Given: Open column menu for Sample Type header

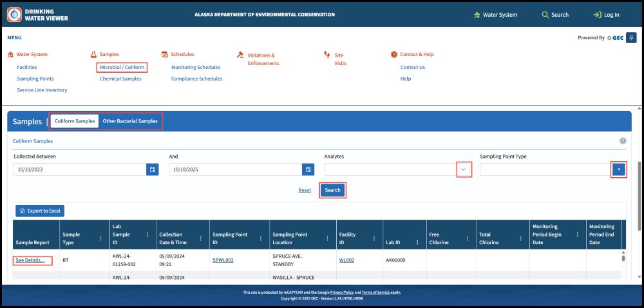Looking at the screenshot, I should tap(100, 238).
